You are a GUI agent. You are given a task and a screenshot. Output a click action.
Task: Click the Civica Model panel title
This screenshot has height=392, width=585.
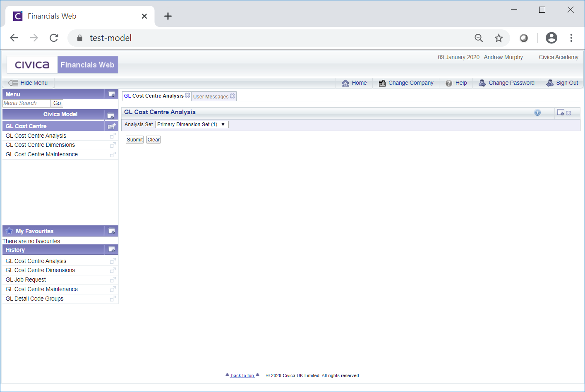tap(60, 114)
